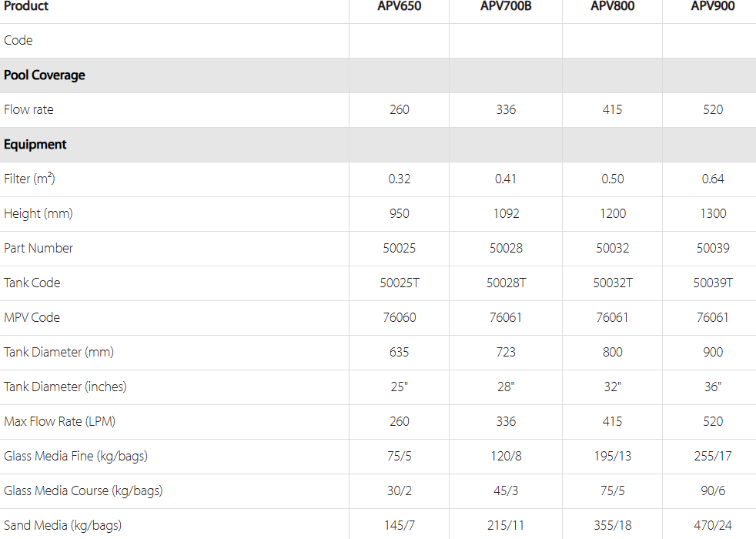Click the Flow rate row label

pyautogui.click(x=28, y=110)
